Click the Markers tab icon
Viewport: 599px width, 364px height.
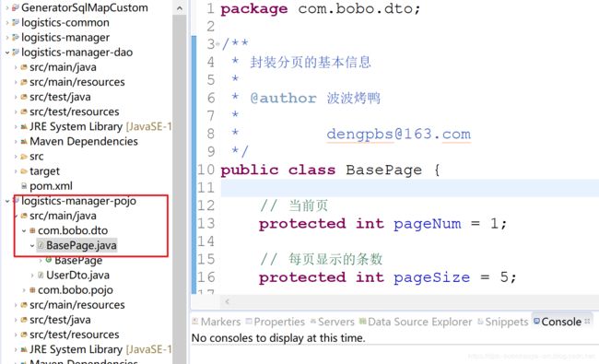tap(195, 322)
